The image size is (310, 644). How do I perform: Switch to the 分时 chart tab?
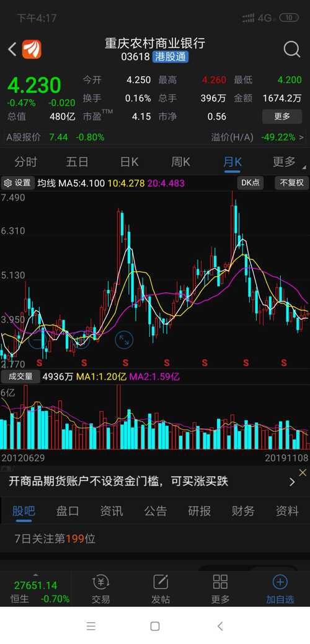pyautogui.click(x=25, y=162)
